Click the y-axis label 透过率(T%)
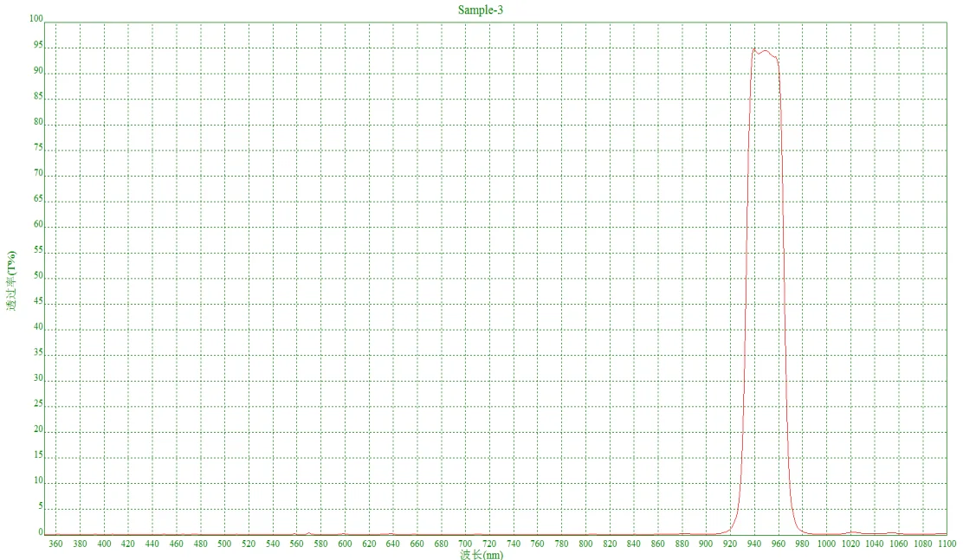The height and width of the screenshot is (560, 963). point(11,280)
